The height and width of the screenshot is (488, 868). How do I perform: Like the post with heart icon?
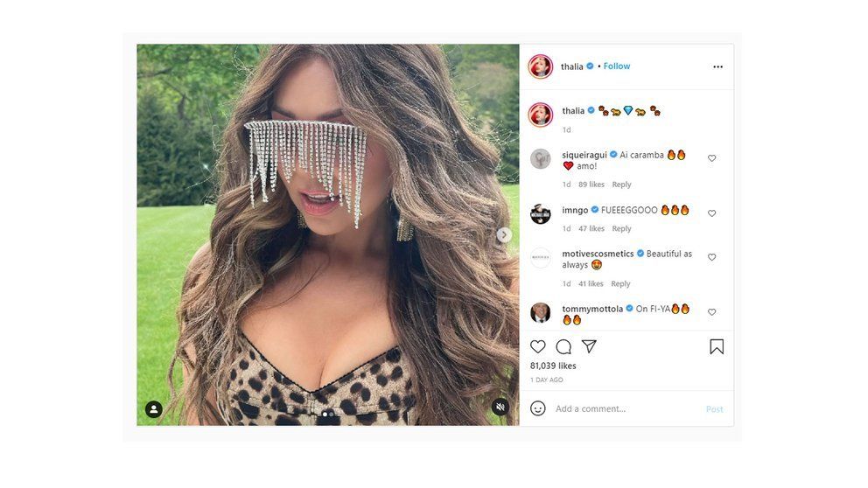(x=537, y=347)
